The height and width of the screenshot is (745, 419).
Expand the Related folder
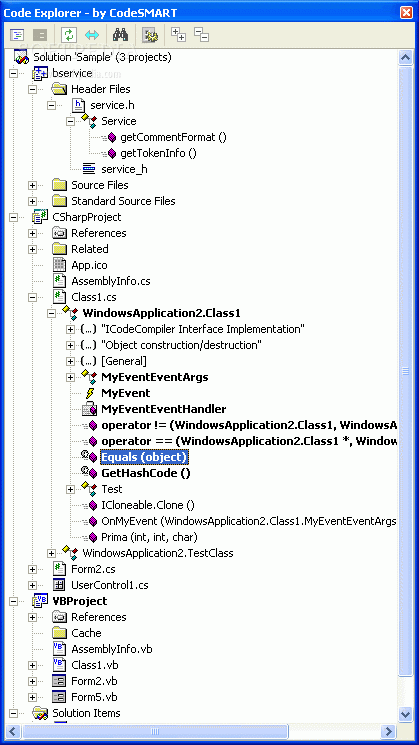[32, 249]
